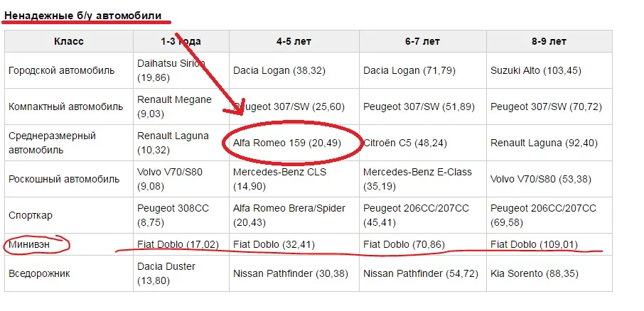
Task: Select the 'Компактный автомобиль' row label
Action: click(65, 107)
